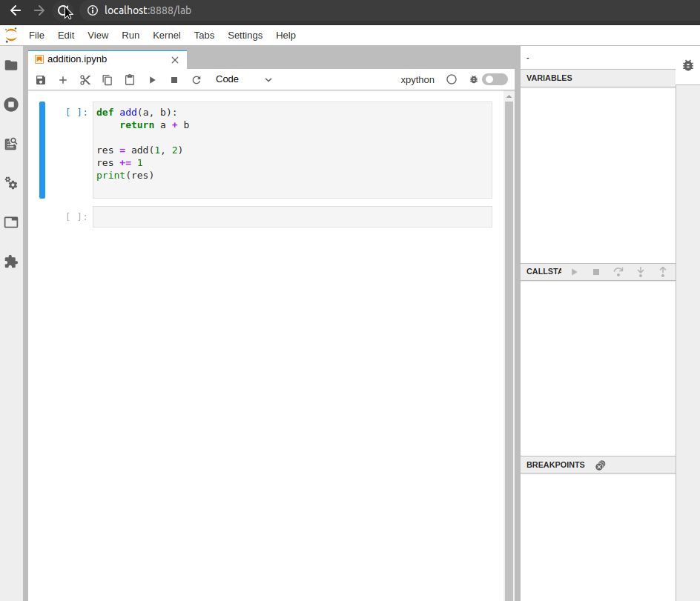
Task: Enable debugging with the bug icon
Action: coord(474,79)
